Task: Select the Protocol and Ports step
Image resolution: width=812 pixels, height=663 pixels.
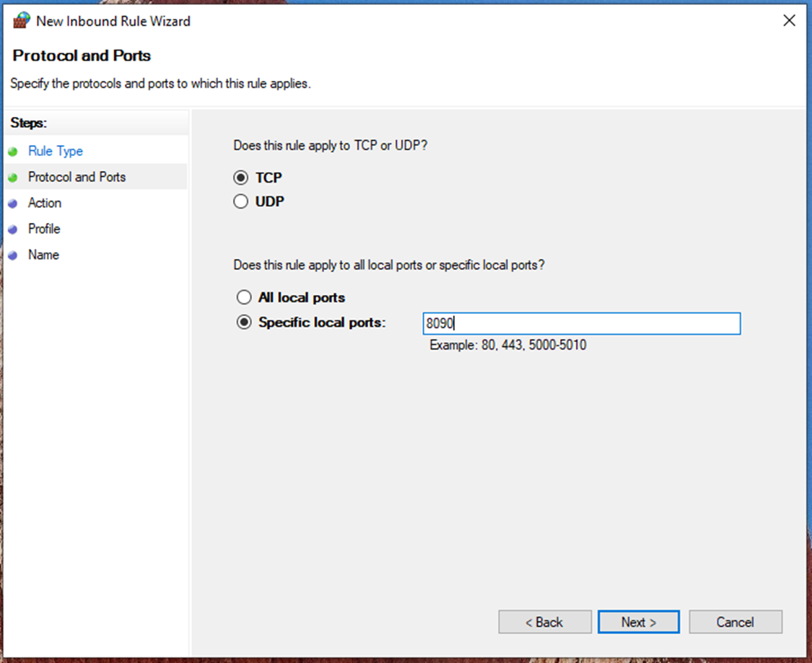Action: coord(77,177)
